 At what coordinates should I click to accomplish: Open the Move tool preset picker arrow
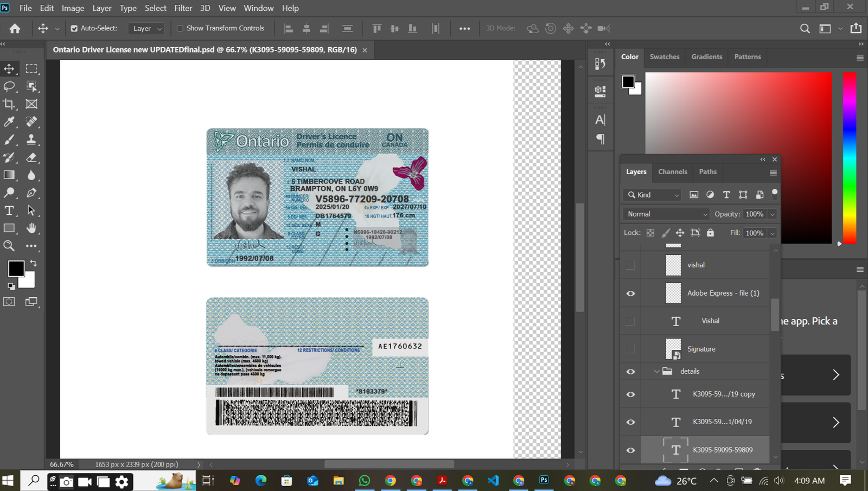click(57, 29)
